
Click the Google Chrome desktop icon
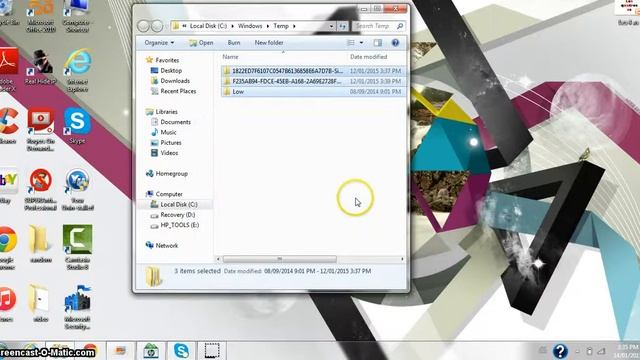coord(8,247)
